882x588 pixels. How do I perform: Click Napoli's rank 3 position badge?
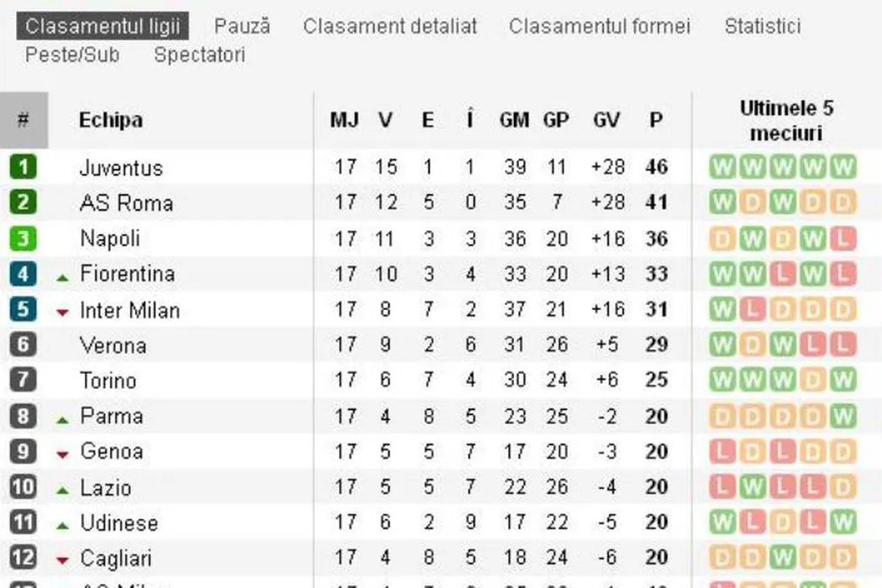(x=23, y=239)
